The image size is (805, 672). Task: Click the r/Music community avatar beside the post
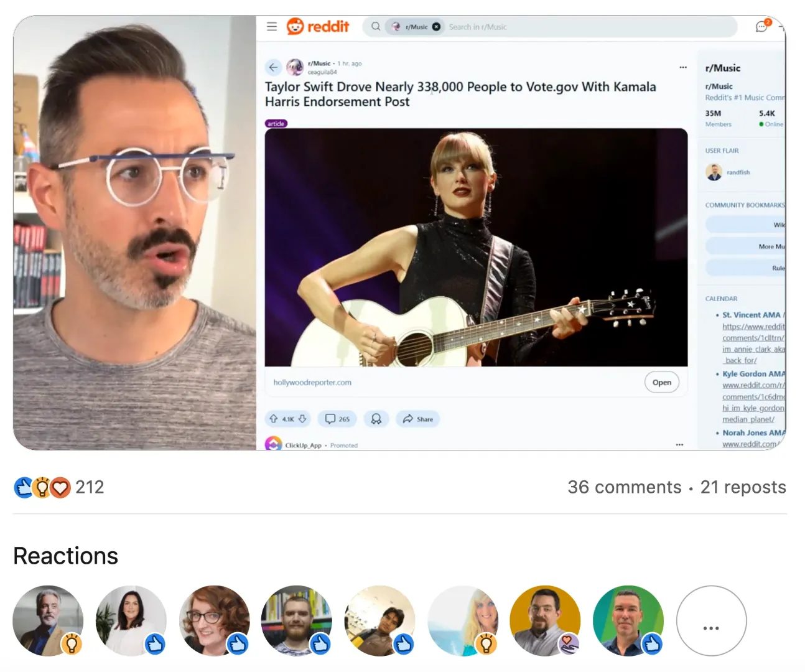(295, 67)
